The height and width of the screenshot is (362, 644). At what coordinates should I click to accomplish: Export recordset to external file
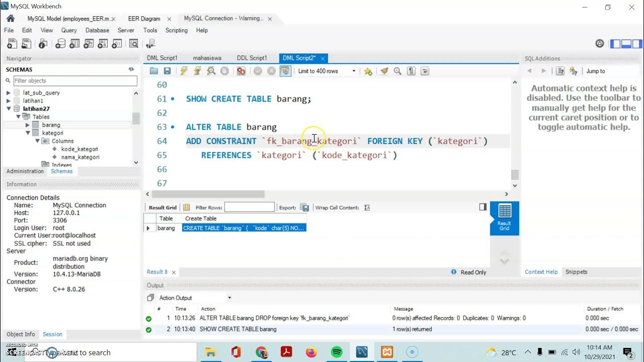pyautogui.click(x=304, y=207)
